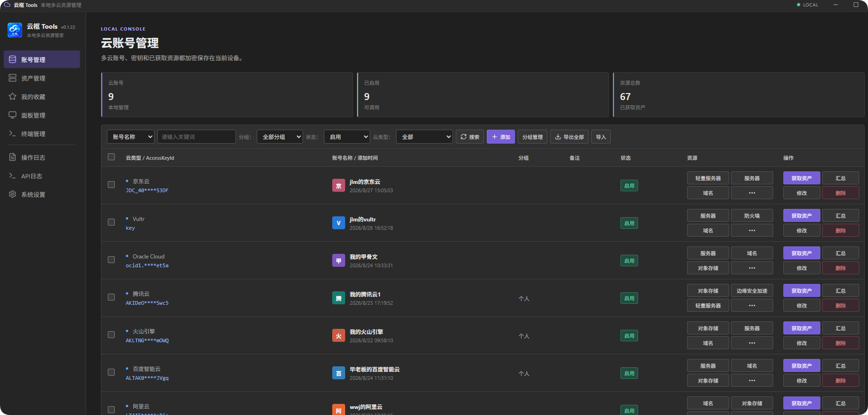Click the 云账号 9 stat card
Image resolution: width=868 pixels, height=415 pixels.
point(227,94)
